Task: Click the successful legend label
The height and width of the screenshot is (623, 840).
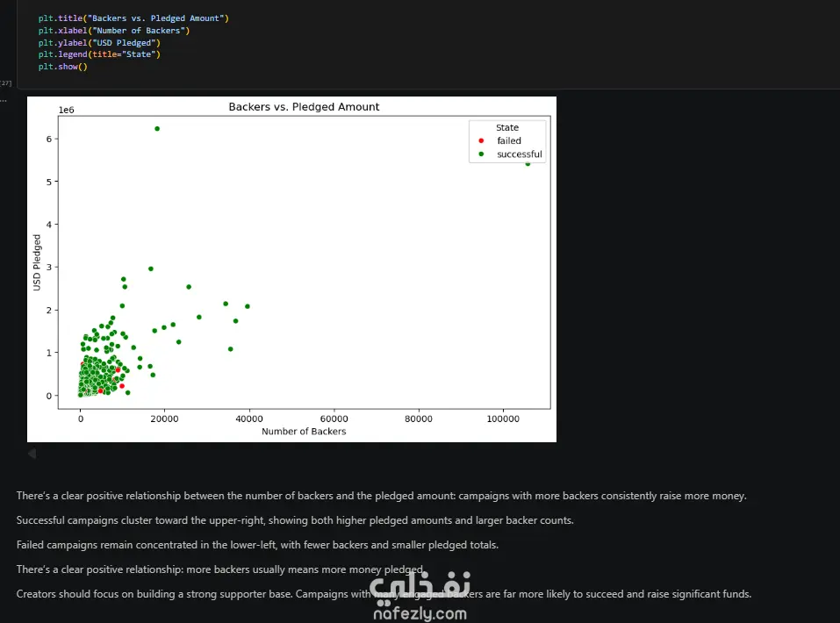Action: coord(519,154)
